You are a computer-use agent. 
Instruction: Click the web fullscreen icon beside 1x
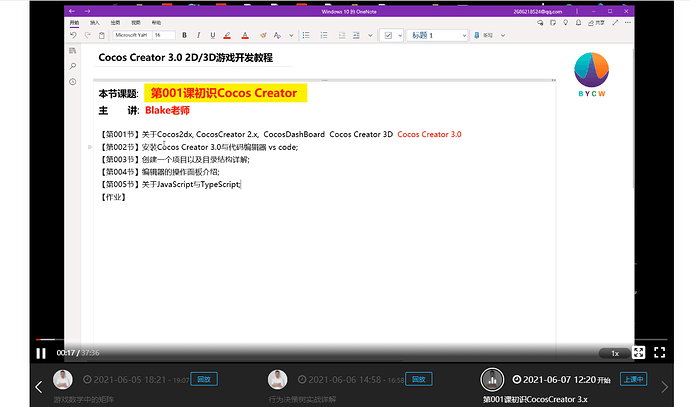pos(639,352)
